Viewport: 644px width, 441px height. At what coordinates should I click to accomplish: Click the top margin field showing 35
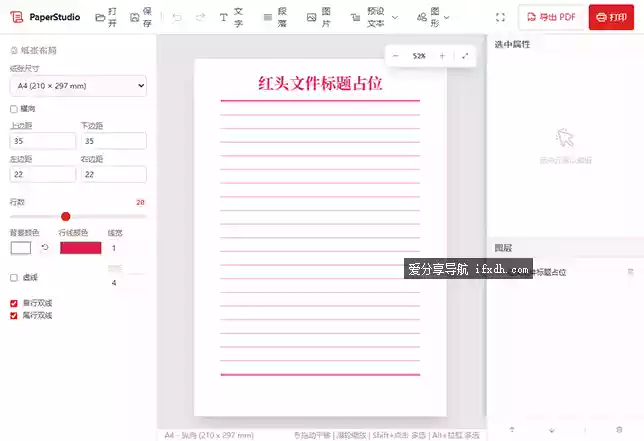[x=43, y=141]
